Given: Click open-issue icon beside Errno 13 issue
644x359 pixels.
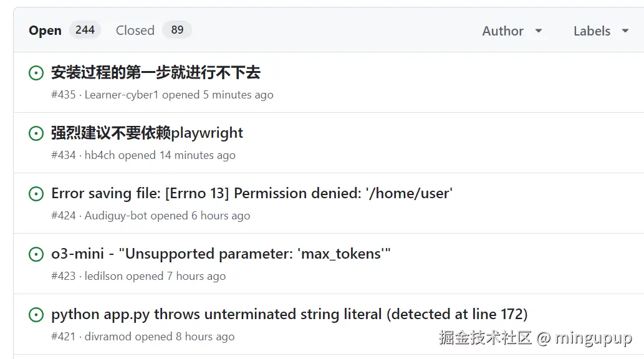Looking at the screenshot, I should pos(36,194).
